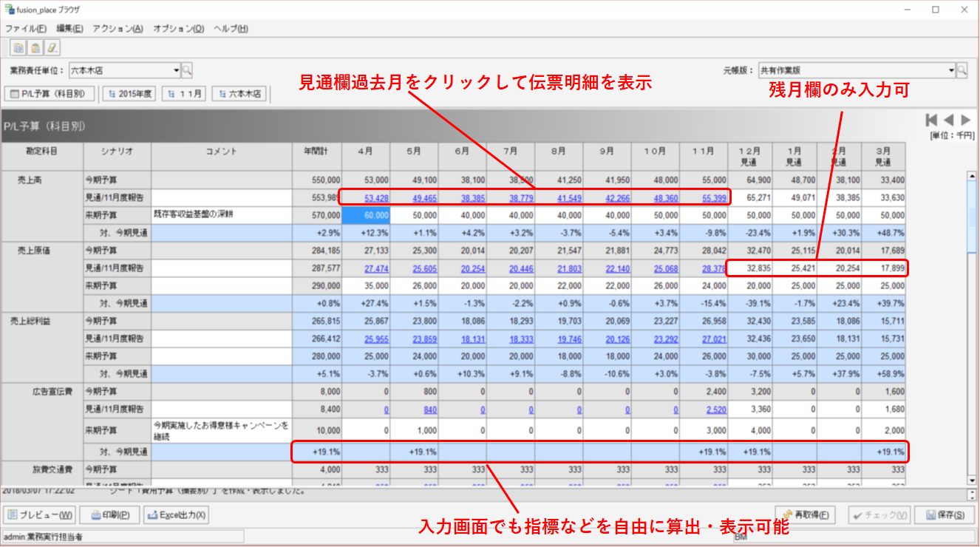This screenshot has width=980, height=547.
Task: Open the 21,803 link in 売上原価 row
Action: (x=570, y=268)
